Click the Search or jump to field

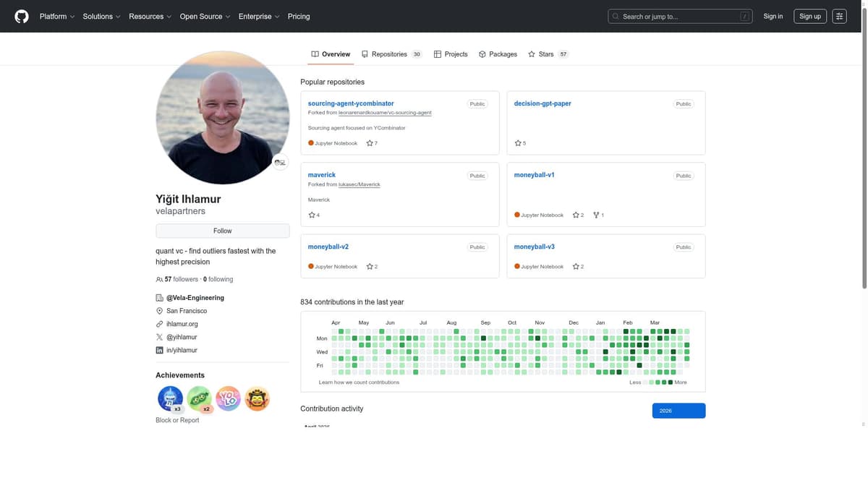[x=679, y=16]
